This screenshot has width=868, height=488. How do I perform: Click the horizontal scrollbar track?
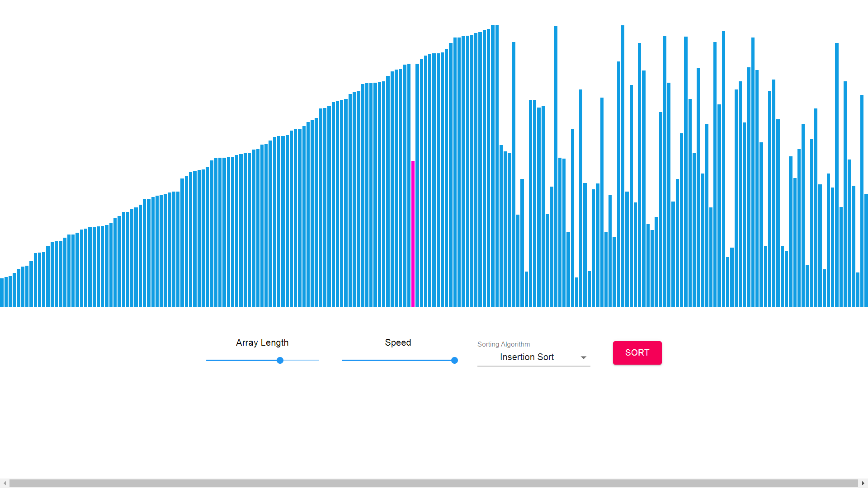coord(434,483)
